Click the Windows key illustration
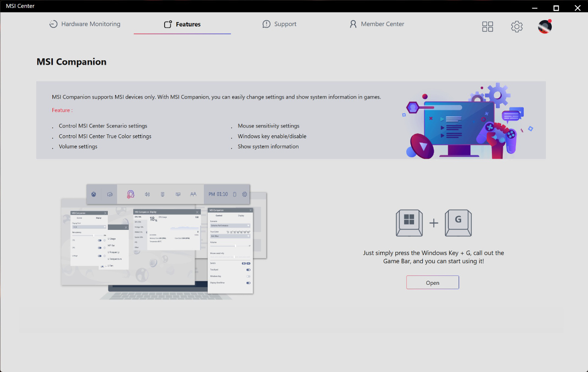The height and width of the screenshot is (372, 588). pos(409,223)
